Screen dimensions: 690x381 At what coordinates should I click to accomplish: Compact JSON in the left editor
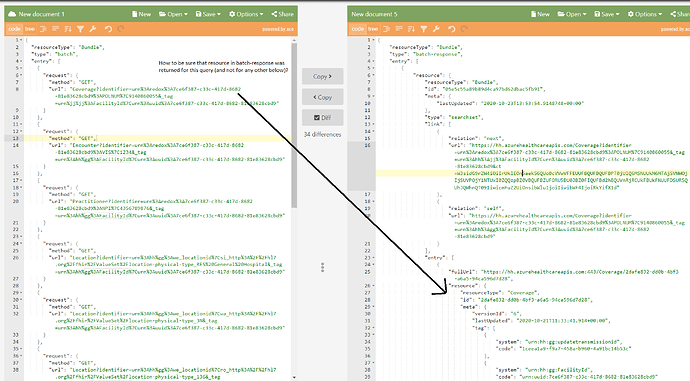pyautogui.click(x=55, y=29)
